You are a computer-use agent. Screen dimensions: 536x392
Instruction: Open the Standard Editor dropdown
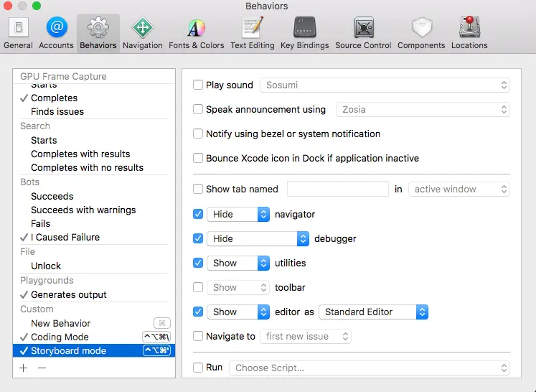374,312
